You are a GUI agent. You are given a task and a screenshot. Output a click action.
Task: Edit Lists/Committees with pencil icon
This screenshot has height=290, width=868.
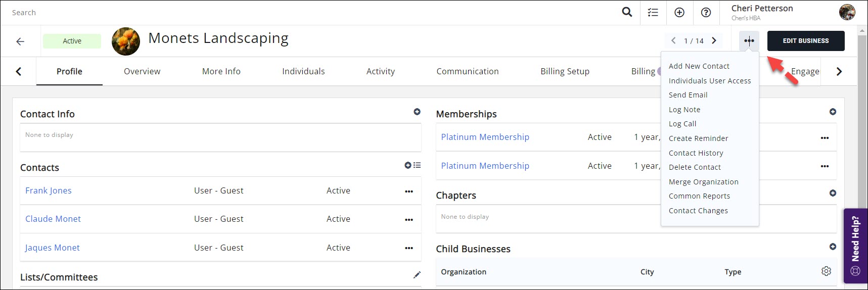pyautogui.click(x=417, y=275)
